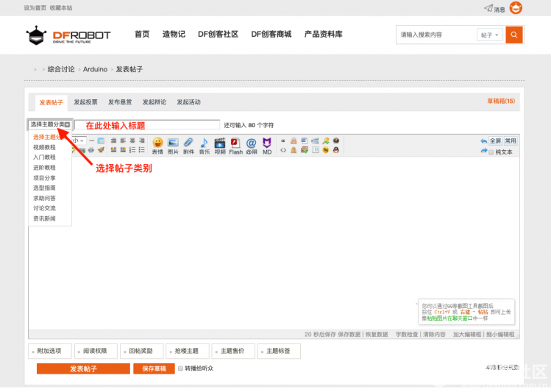Viewport: 551px width, 392px height.
Task: Select 进阶教程 from the category list
Action: pyautogui.click(x=44, y=168)
